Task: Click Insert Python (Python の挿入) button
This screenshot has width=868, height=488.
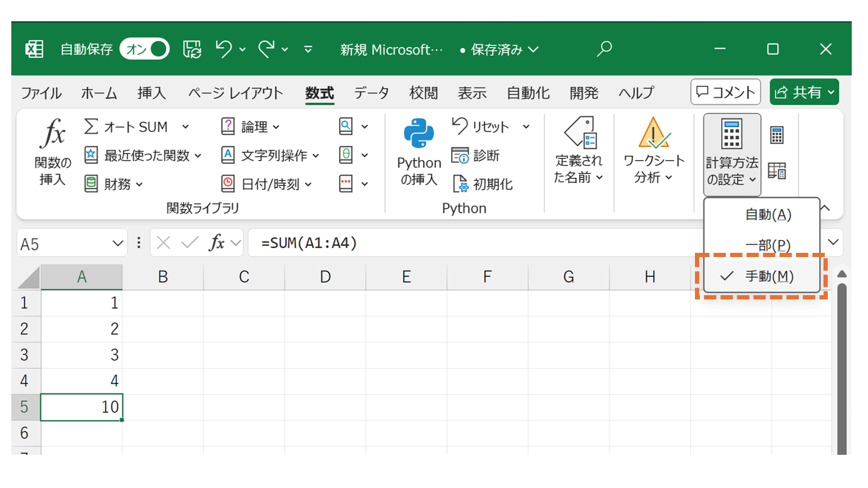Action: pos(419,153)
